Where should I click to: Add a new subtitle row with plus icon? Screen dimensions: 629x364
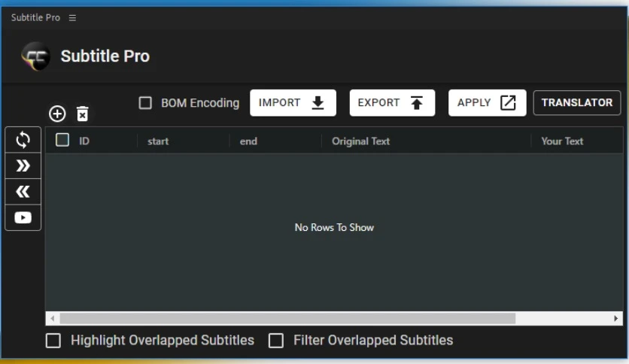pyautogui.click(x=57, y=114)
